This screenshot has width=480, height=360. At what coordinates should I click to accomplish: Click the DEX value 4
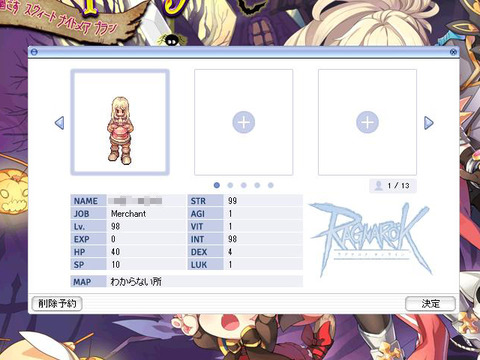(x=230, y=252)
